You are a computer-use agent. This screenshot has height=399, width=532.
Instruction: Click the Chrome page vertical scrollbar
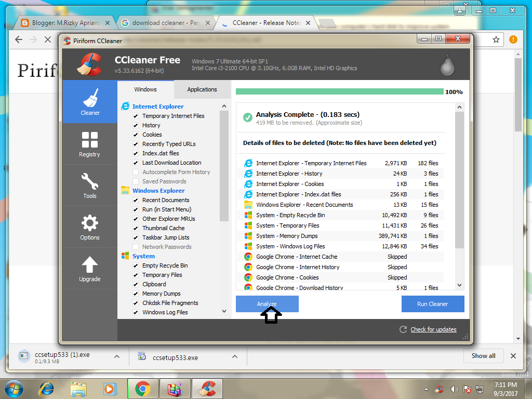pyautogui.click(x=518, y=95)
